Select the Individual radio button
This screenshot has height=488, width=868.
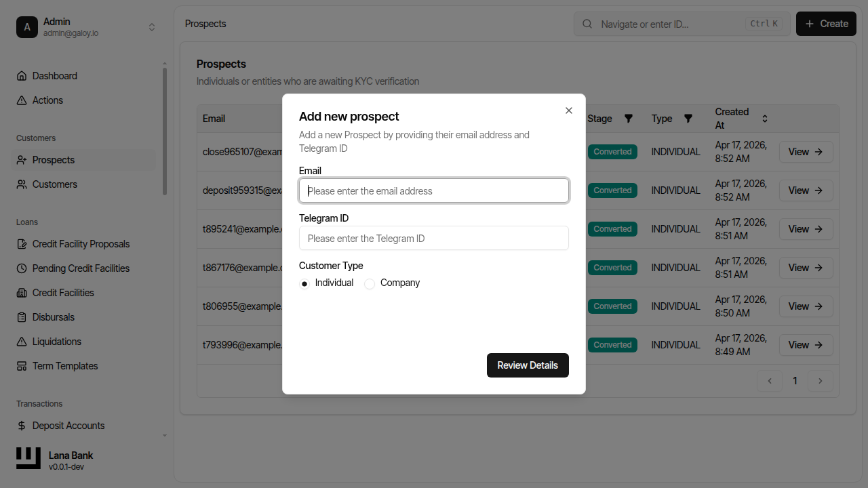click(304, 283)
